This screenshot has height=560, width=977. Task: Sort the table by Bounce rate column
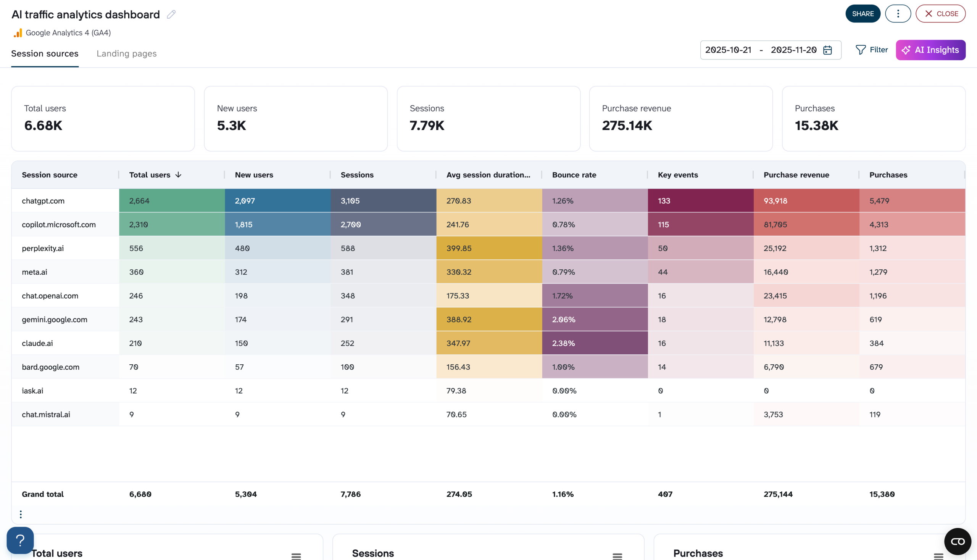pyautogui.click(x=574, y=174)
